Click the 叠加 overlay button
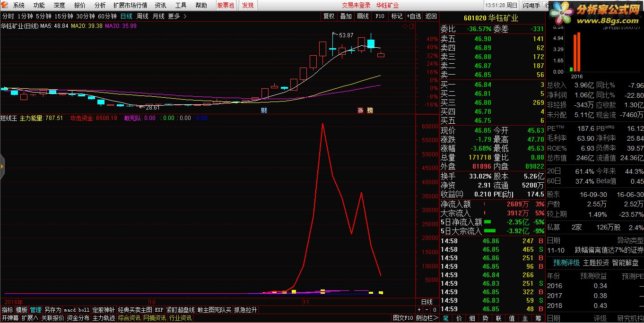The image size is (644, 323). coord(346,16)
